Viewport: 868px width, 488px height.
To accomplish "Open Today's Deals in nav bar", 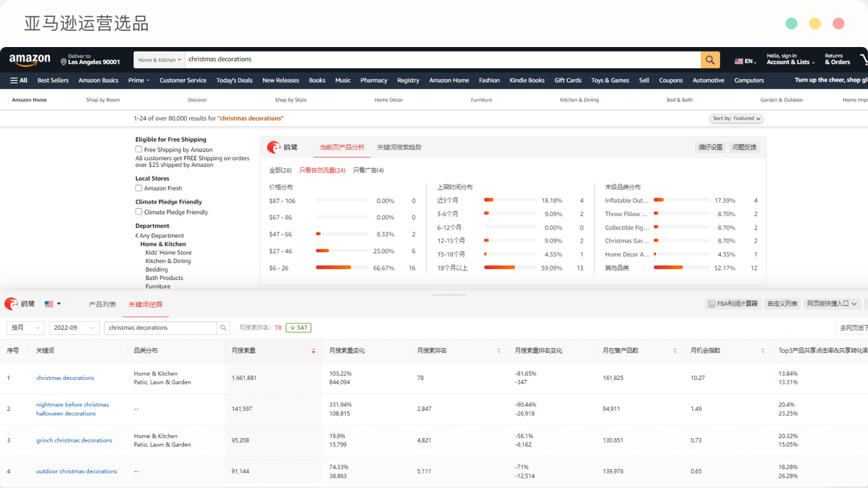I will 234,80.
